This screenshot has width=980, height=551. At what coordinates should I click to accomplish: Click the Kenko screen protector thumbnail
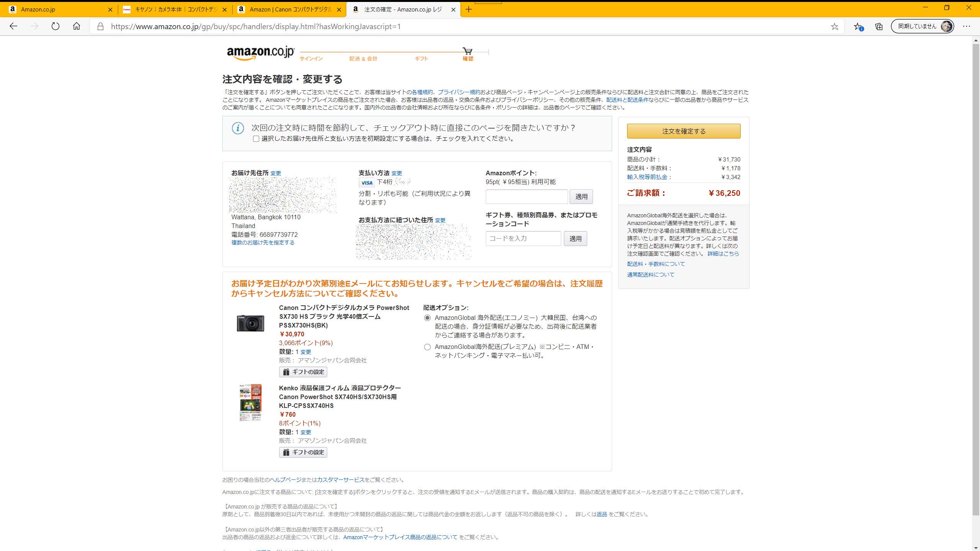[x=250, y=403]
